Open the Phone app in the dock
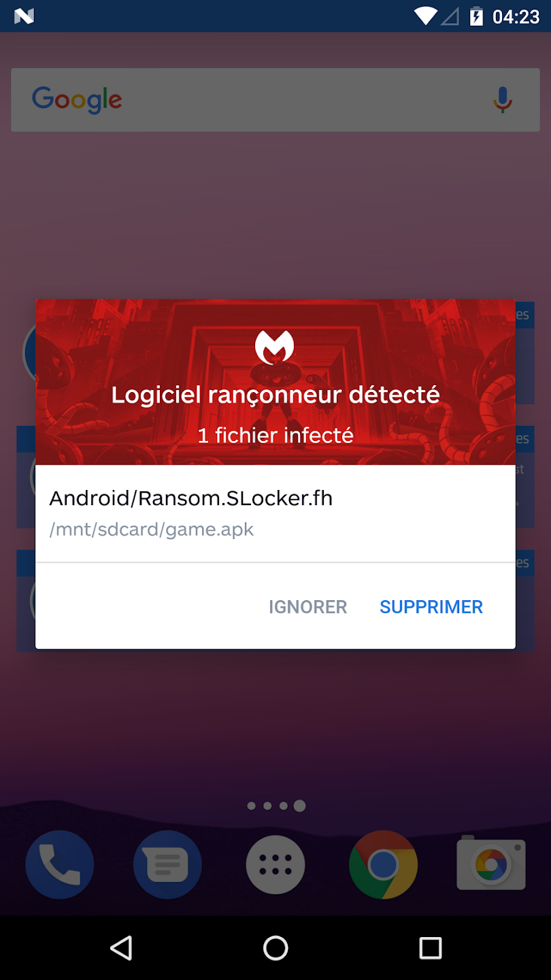Screen dimensions: 551x980 pyautogui.click(x=60, y=865)
